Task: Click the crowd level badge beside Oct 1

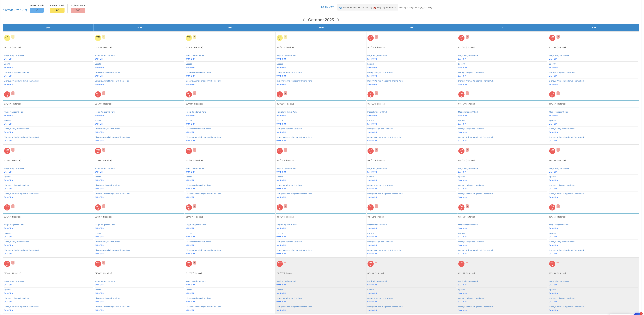Action: click(x=13, y=37)
